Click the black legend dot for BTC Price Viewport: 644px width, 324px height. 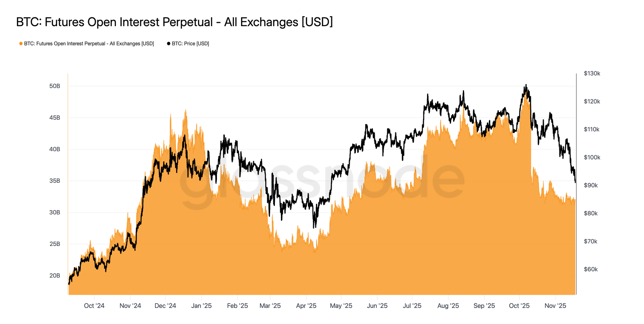(x=169, y=43)
